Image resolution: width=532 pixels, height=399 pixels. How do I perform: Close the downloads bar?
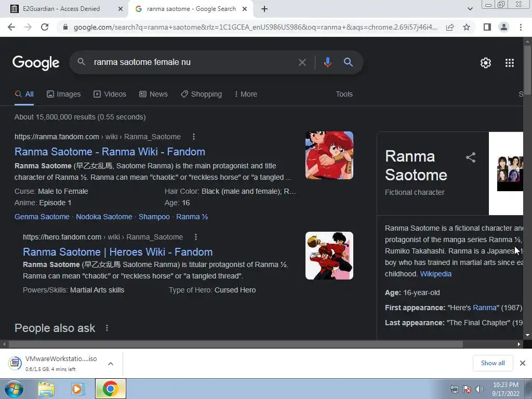click(x=523, y=363)
